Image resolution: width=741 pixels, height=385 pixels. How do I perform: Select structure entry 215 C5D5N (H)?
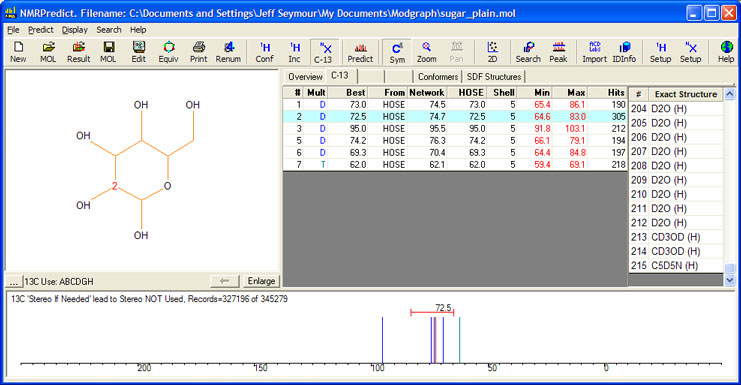click(x=676, y=265)
